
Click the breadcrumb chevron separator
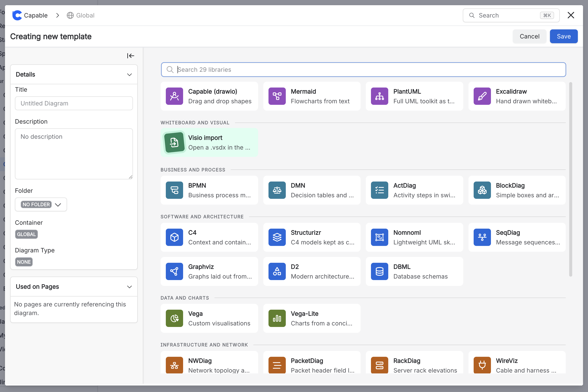[58, 16]
